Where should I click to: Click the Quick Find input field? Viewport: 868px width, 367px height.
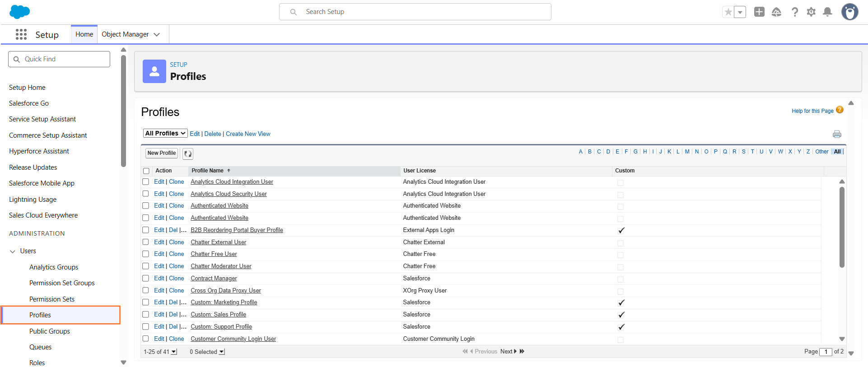pos(59,59)
